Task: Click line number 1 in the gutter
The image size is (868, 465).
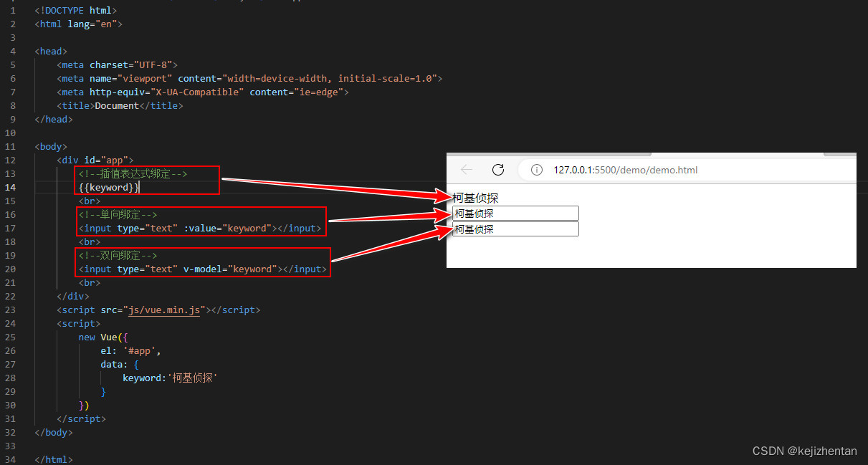Action: (13, 10)
